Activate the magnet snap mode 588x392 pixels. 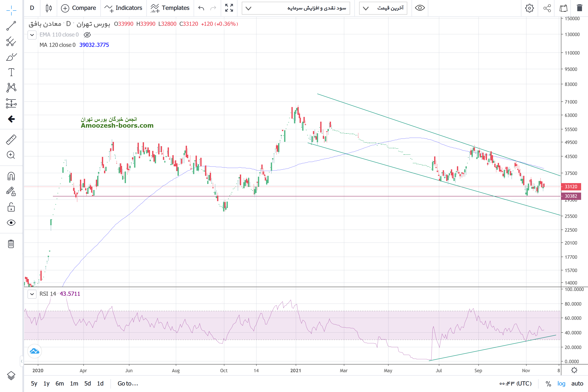pos(11,176)
